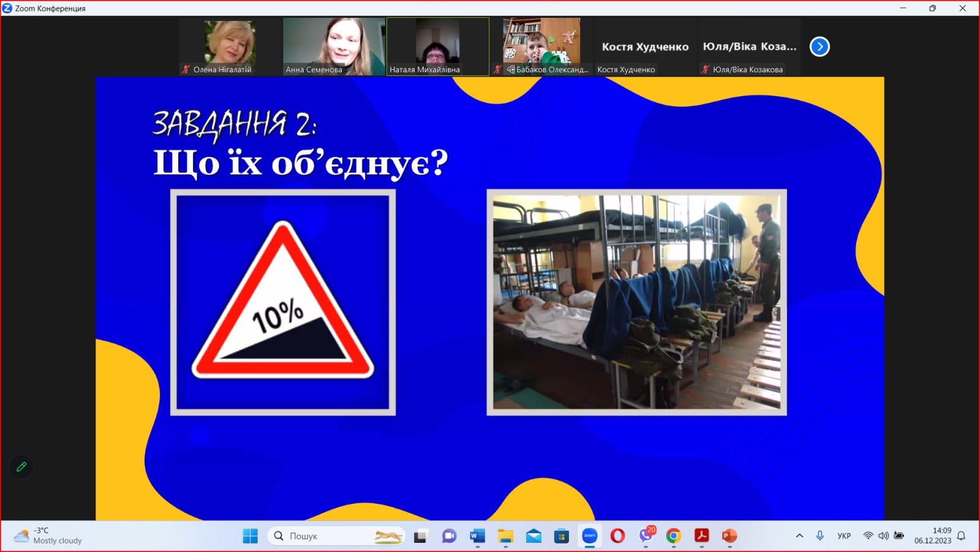The height and width of the screenshot is (552, 980).
Task: Open the volume control in tray
Action: 883,535
